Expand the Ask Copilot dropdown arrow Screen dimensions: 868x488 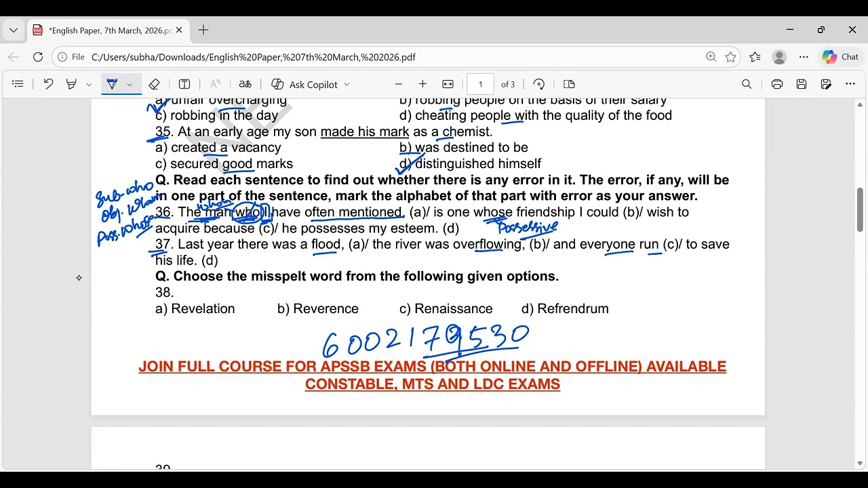347,85
